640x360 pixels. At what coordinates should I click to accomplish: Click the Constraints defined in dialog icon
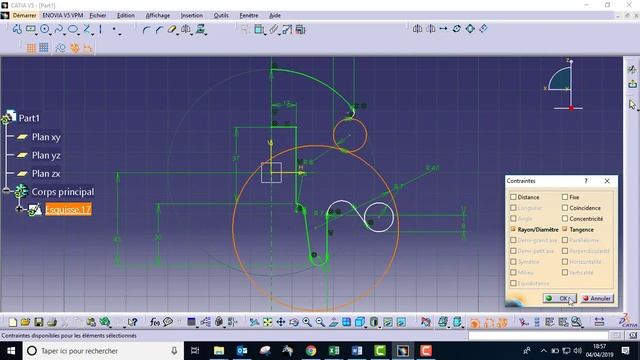(x=245, y=29)
